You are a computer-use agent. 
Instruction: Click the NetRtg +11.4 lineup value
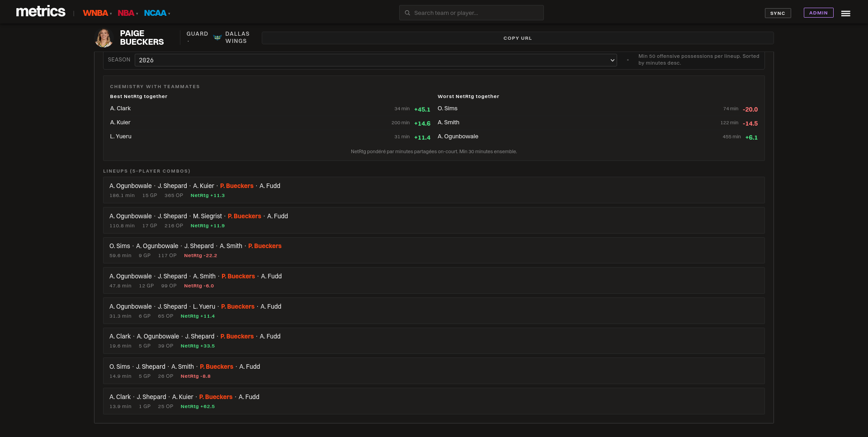click(x=198, y=316)
